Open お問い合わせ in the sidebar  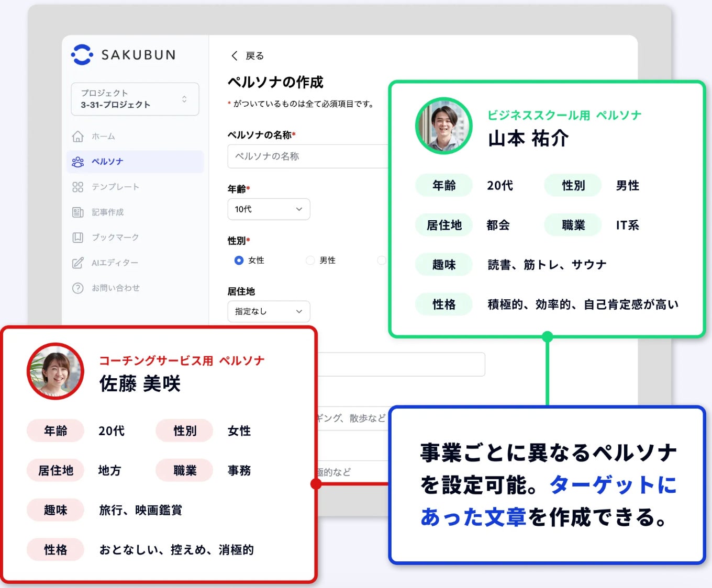(x=135, y=288)
